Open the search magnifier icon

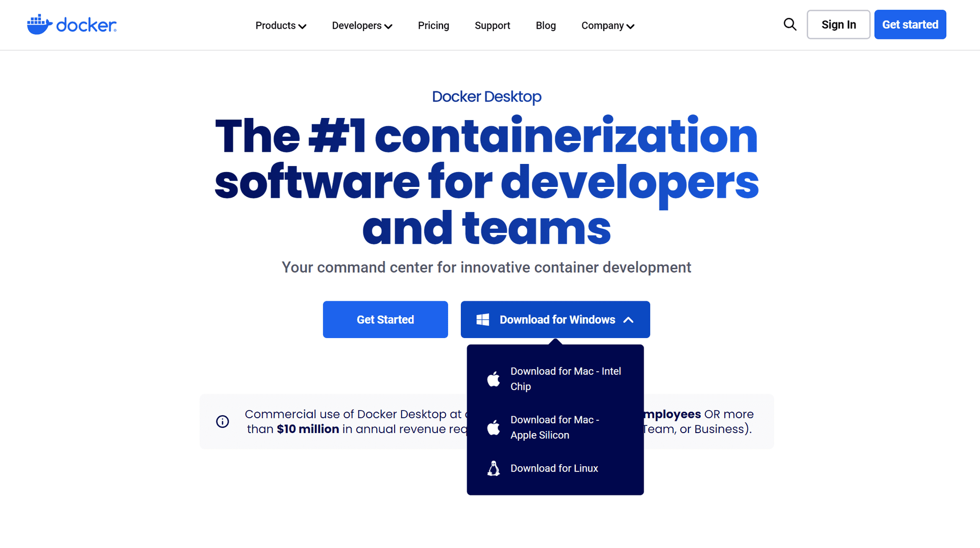pos(790,25)
